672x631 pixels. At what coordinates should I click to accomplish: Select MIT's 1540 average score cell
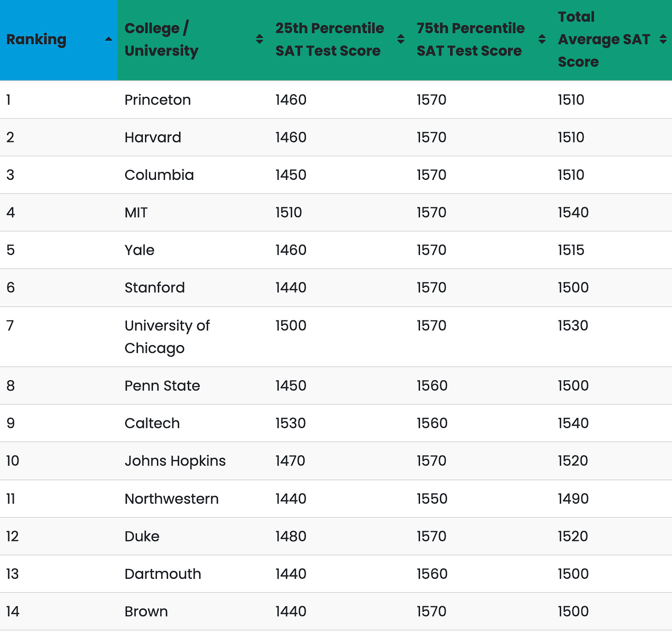pos(573,213)
